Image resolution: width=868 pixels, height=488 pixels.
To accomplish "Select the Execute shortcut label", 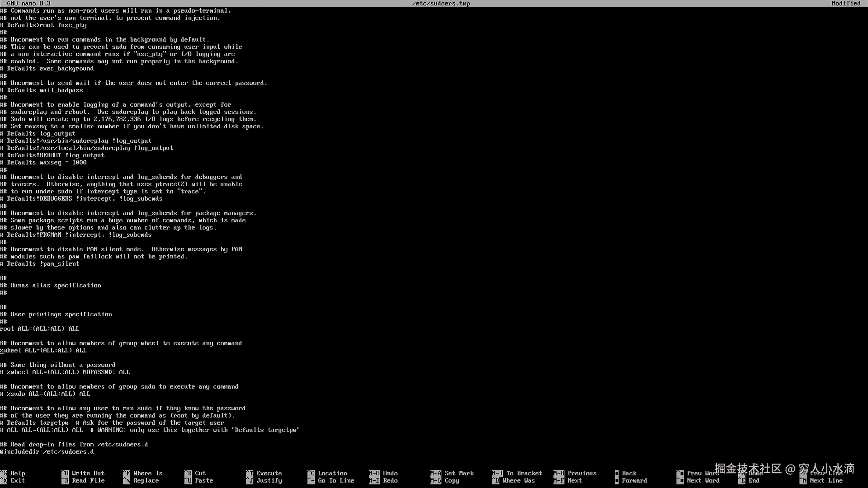I will point(269,473).
